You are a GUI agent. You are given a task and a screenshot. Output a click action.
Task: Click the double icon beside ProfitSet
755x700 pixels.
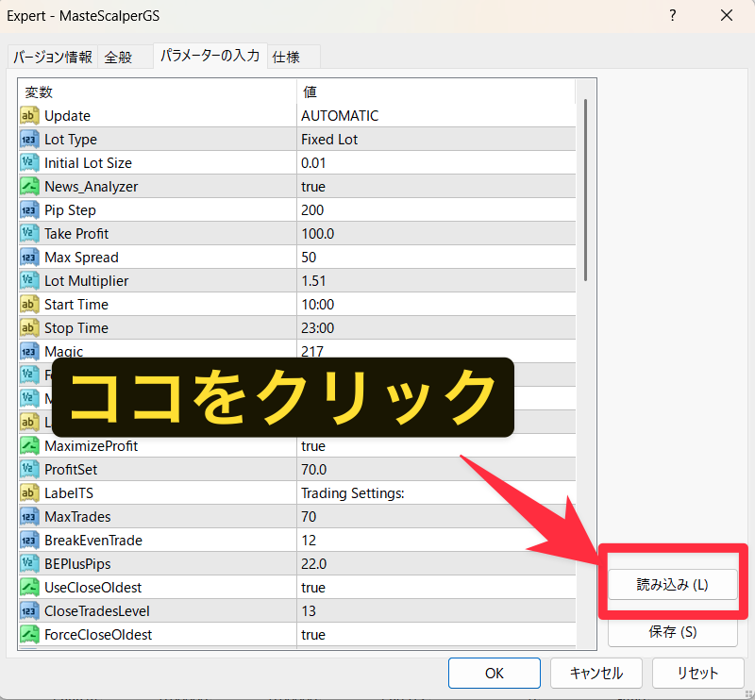click(x=29, y=470)
